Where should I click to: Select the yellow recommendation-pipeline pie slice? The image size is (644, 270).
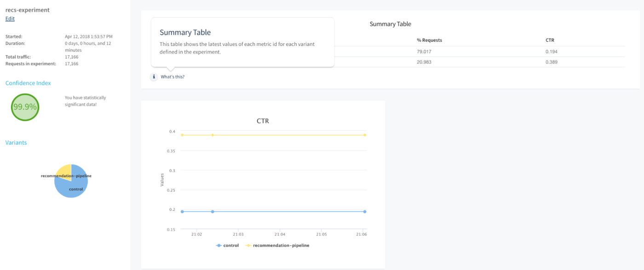pos(64,171)
